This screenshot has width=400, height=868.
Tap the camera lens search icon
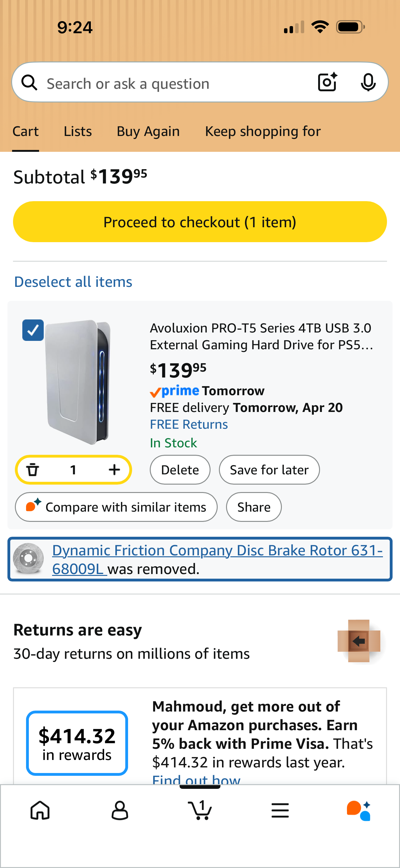pos(327,82)
